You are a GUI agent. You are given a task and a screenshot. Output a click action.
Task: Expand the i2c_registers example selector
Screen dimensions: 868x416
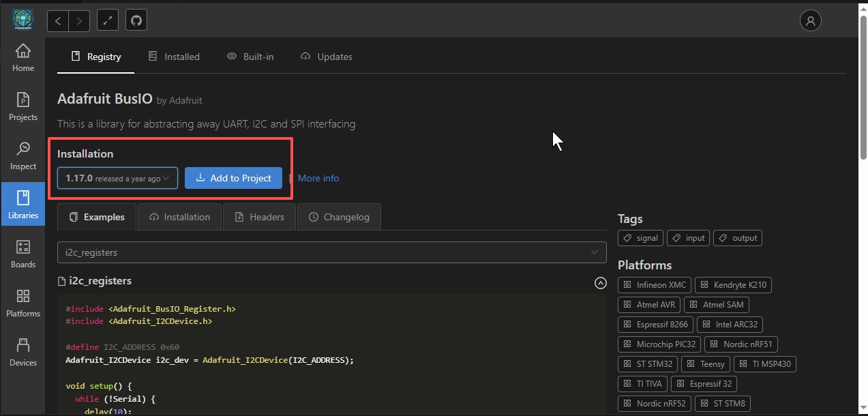tap(331, 252)
